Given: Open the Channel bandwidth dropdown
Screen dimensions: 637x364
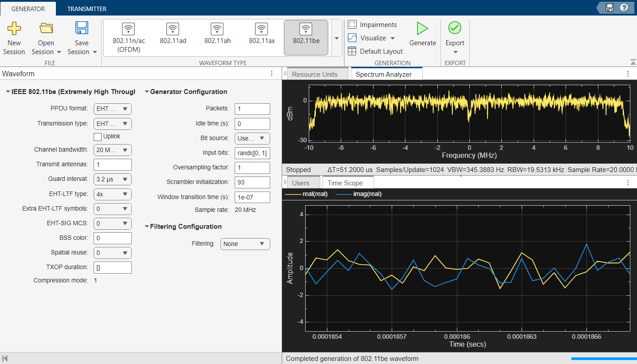Looking at the screenshot, I should coord(113,150).
